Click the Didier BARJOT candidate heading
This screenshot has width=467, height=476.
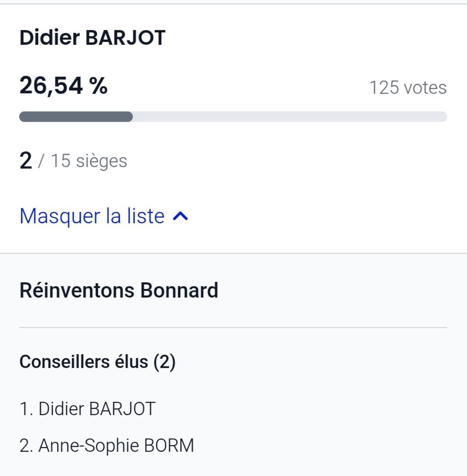pos(92,38)
